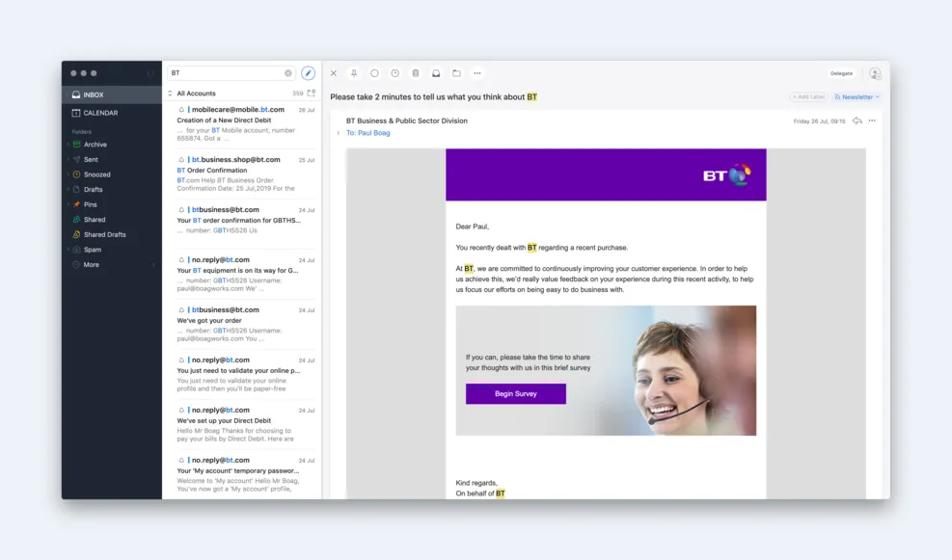Screen dimensions: 952x560
Task: Expand the recipient details next to To: Paul Boag
Action: [x=339, y=133]
